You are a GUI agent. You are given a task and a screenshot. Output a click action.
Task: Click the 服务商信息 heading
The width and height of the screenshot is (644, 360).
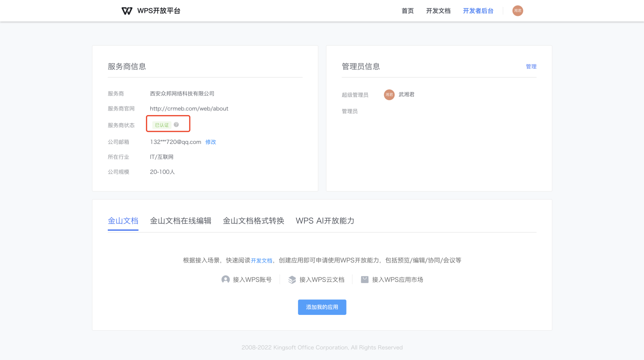click(127, 67)
